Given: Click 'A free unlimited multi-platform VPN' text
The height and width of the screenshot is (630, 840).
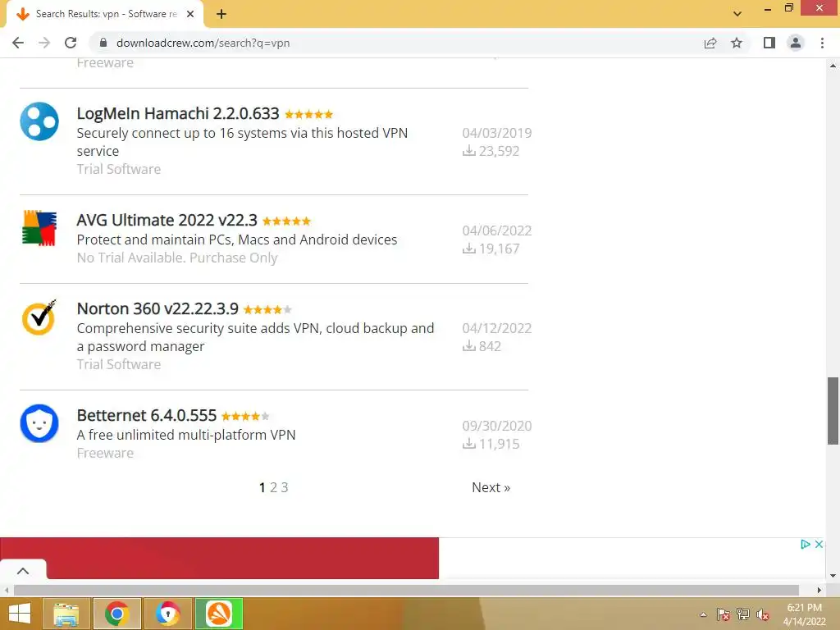Looking at the screenshot, I should pyautogui.click(x=186, y=435).
